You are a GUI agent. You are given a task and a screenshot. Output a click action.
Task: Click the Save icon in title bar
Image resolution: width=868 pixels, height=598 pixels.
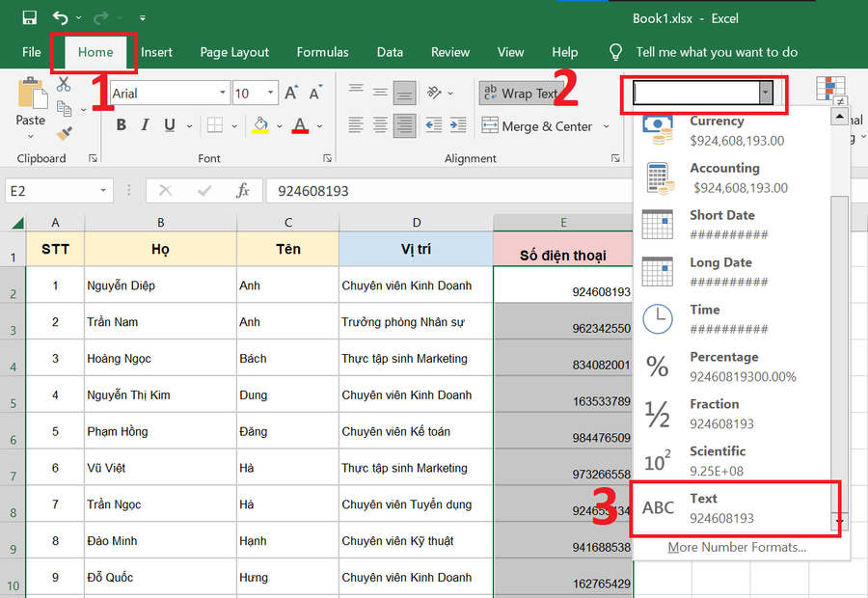click(x=29, y=17)
